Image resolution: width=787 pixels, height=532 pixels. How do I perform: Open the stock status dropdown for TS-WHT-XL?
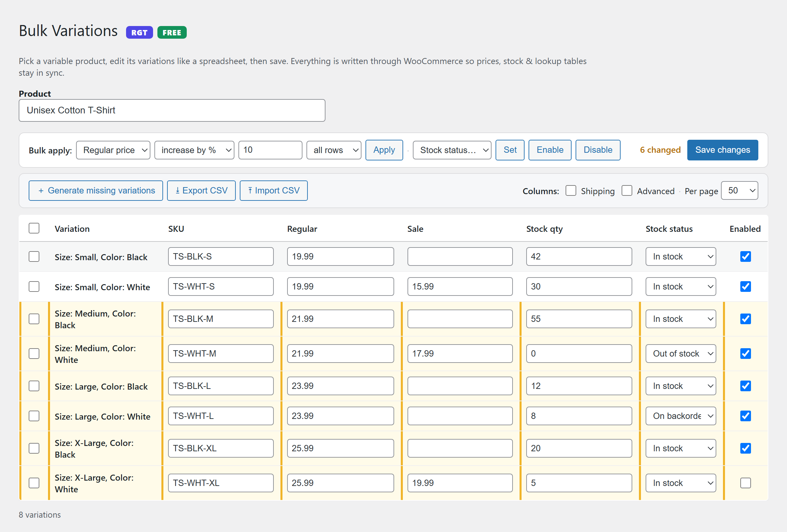(x=681, y=483)
